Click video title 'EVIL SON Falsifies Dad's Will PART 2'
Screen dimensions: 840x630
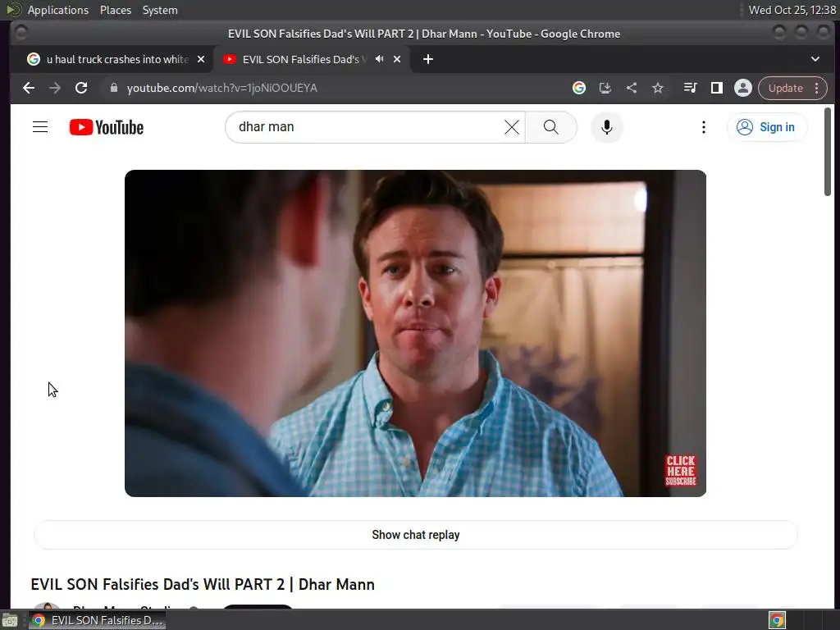click(203, 584)
